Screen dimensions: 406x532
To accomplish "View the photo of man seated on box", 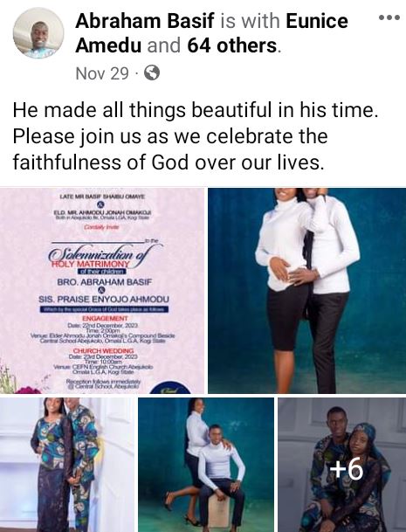I will [x=206, y=465].
